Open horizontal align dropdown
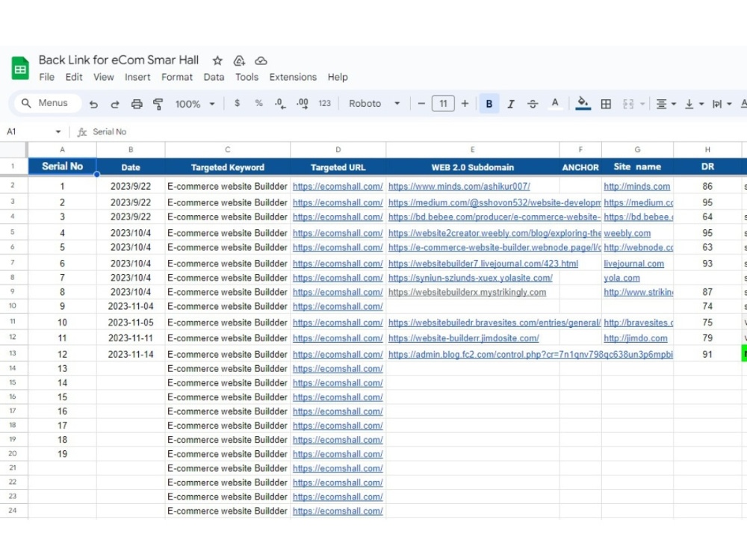 (666, 104)
